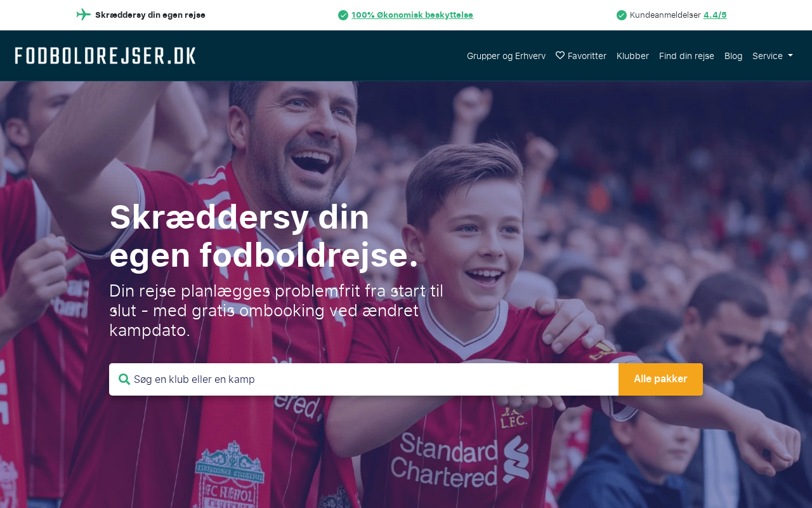Open the 4.4/5 reviews rating link
Screen dimensions: 812x508
tap(715, 15)
